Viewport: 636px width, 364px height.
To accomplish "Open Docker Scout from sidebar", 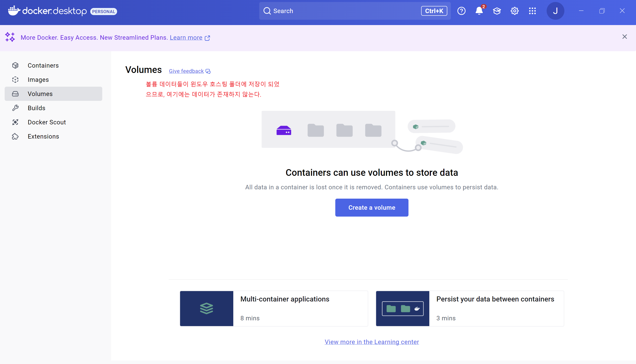I will coord(47,122).
